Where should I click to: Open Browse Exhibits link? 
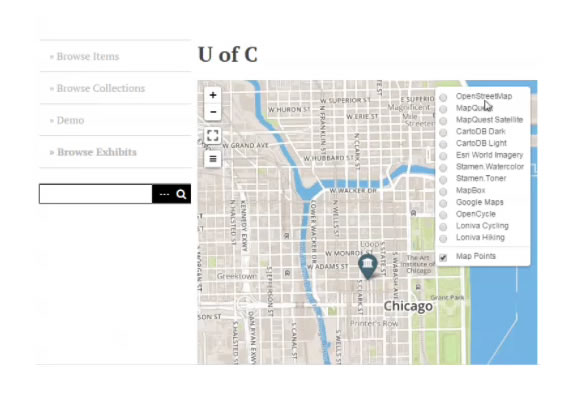click(x=96, y=152)
